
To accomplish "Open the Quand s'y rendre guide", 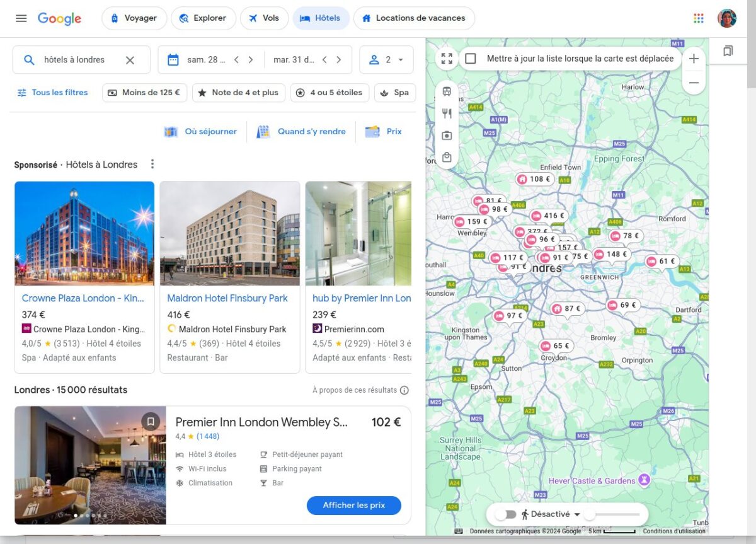I will coord(301,132).
